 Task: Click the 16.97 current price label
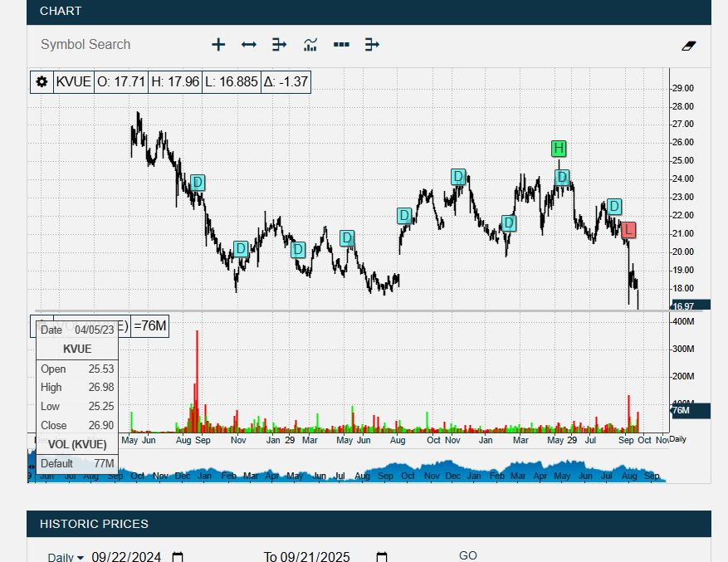(691, 305)
